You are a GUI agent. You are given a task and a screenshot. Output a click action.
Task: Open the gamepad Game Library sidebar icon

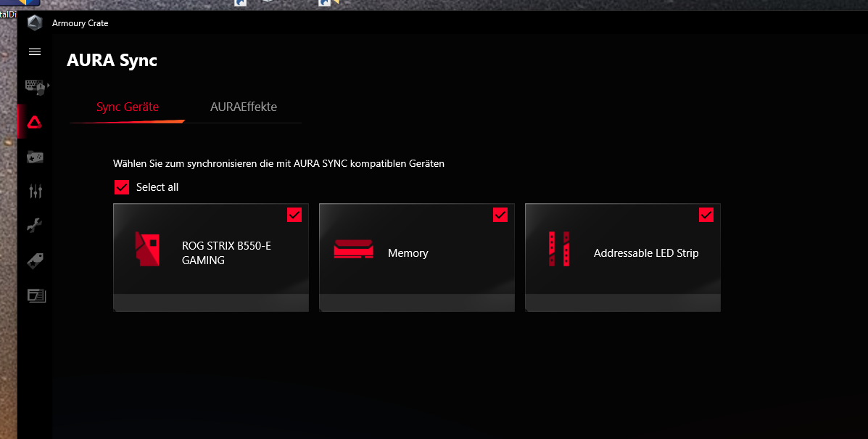tap(35, 157)
